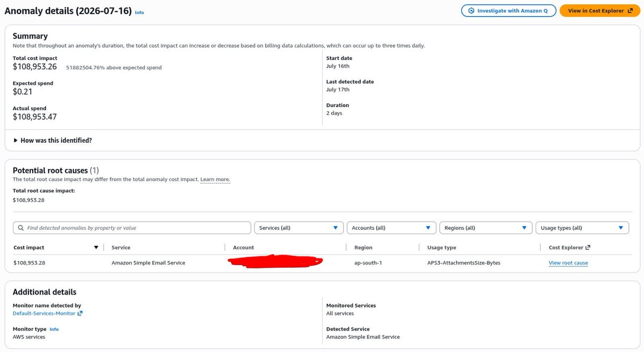
Task: Open the Usage types (all) dropdown
Action: [x=582, y=228]
